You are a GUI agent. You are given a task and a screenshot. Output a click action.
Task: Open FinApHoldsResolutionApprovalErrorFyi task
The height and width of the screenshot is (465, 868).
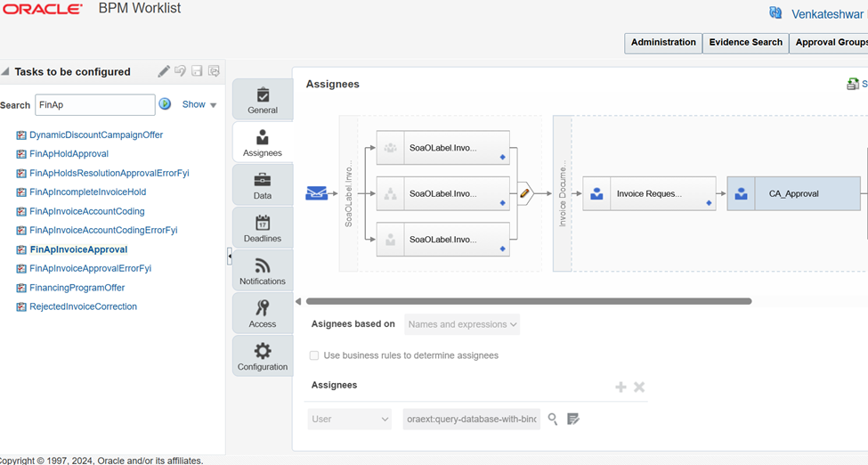tap(109, 173)
